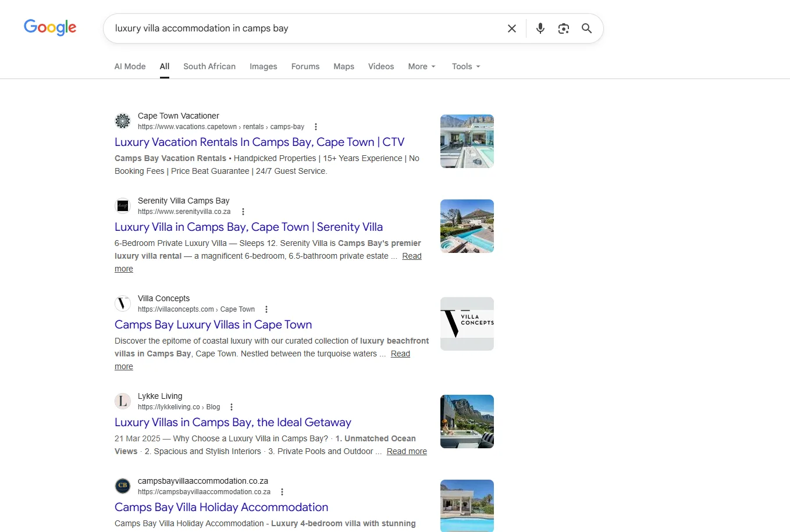Click Read more on Serenity Villa snippet
This screenshot has width=790, height=532.
pos(412,256)
